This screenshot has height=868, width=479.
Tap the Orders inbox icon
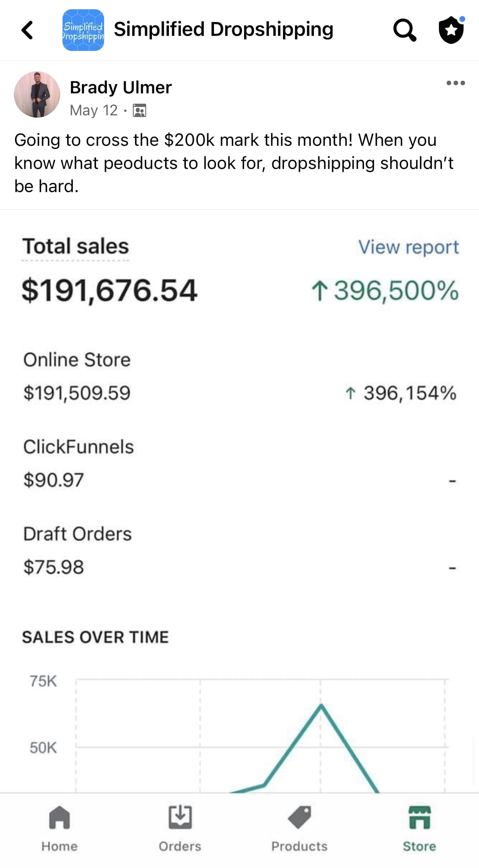tap(180, 817)
